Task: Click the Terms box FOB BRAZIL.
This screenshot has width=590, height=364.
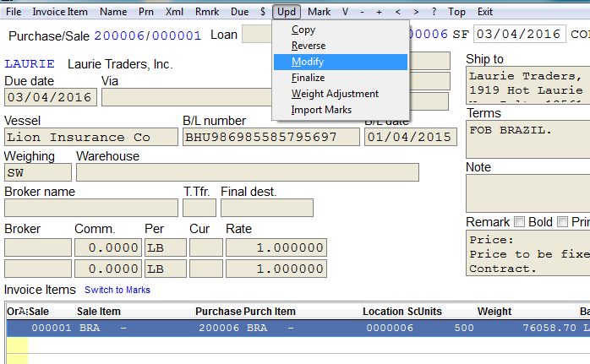Action: [528, 139]
